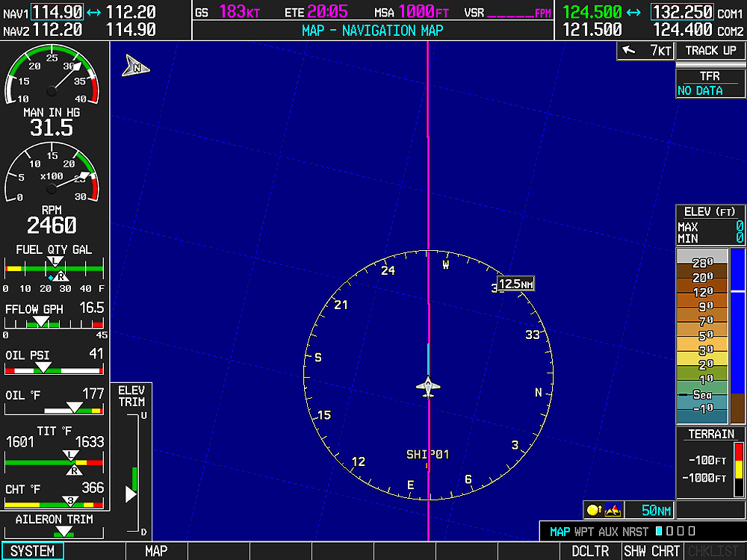The image size is (747, 560).
Task: Click the 2460 RPM readout
Action: pyautogui.click(x=52, y=225)
